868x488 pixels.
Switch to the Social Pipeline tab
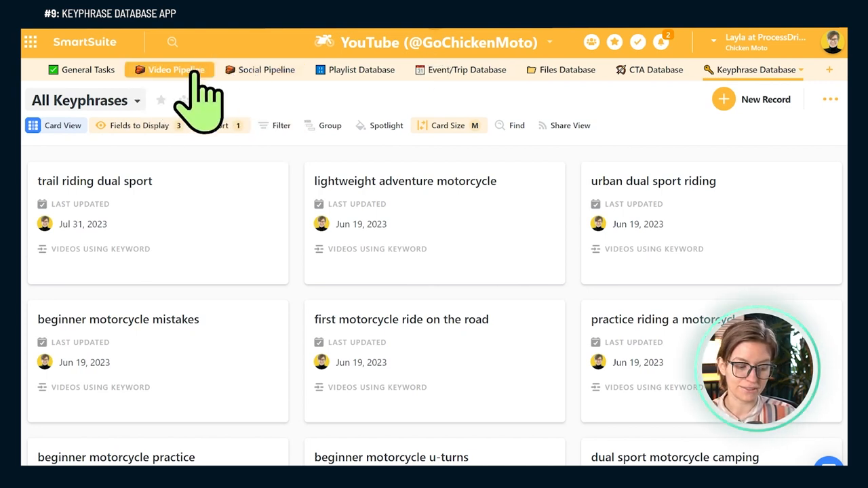coord(260,70)
